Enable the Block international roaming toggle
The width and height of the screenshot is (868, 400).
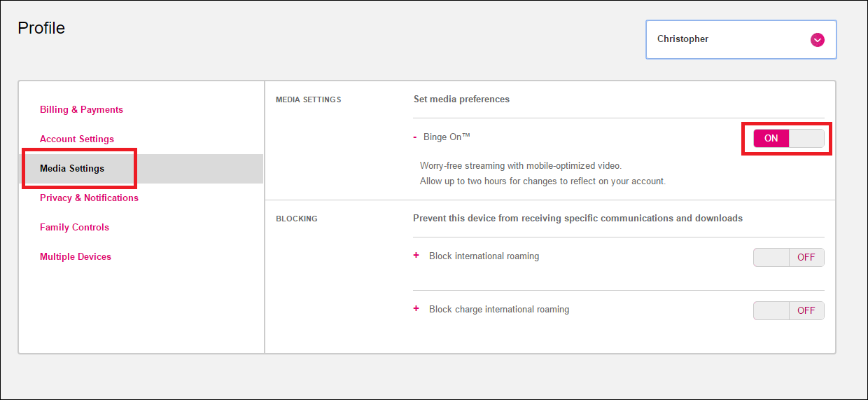pos(788,257)
